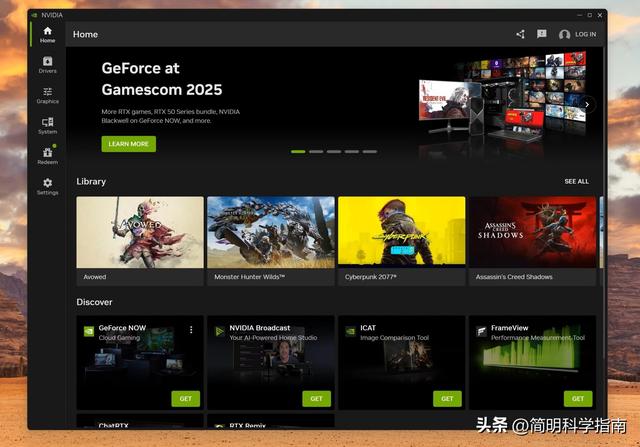Click GET on NVIDIA Broadcast card

[316, 399]
